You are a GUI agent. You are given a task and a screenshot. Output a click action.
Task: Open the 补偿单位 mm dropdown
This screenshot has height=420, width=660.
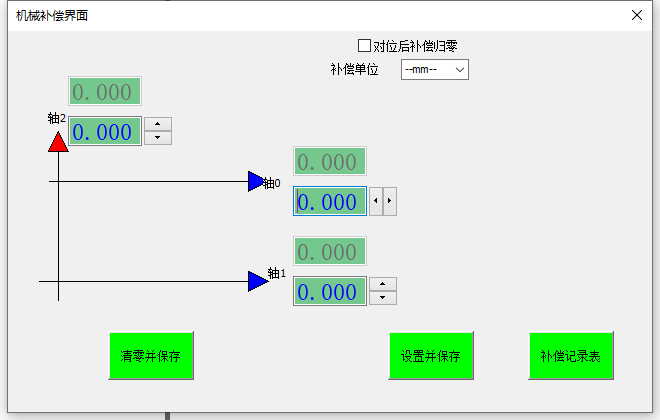pos(434,70)
